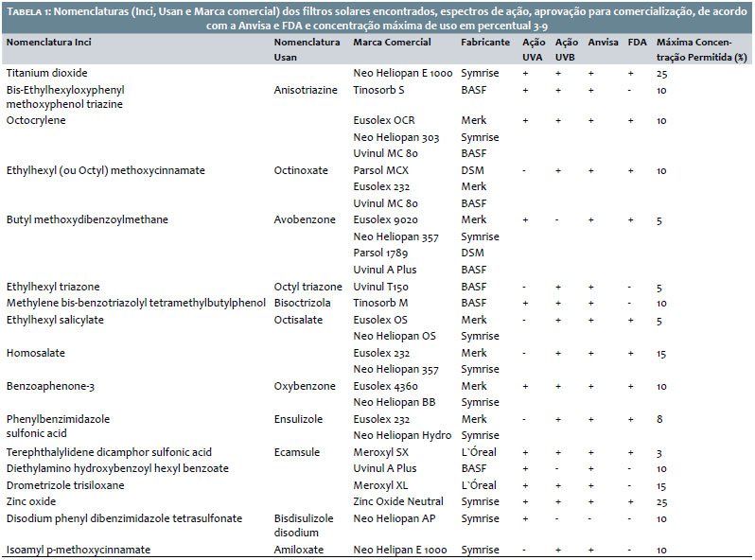This screenshot has height=560, width=755.
Task: Click the 'Octocrylene' entry
Action: coord(36,120)
